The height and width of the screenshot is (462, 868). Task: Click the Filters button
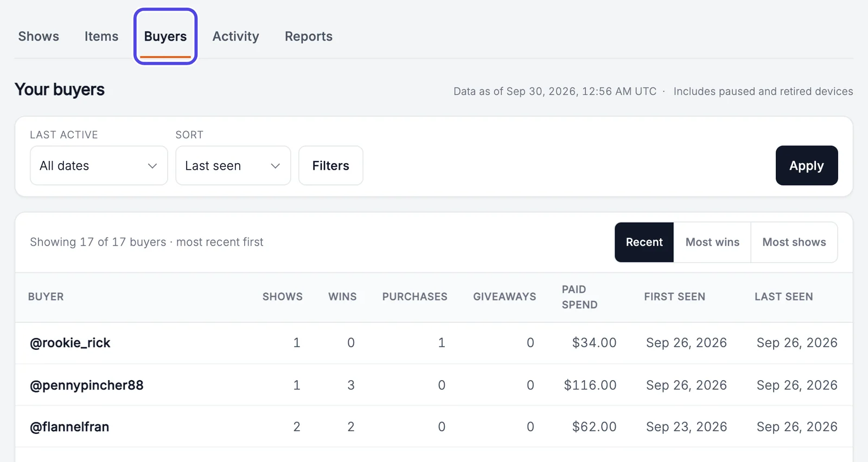click(x=331, y=165)
